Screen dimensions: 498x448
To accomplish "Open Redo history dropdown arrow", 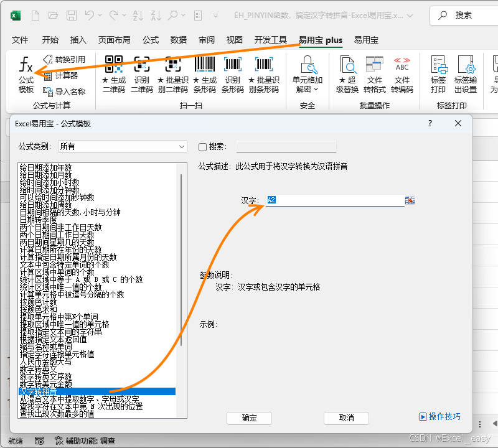I will point(124,15).
